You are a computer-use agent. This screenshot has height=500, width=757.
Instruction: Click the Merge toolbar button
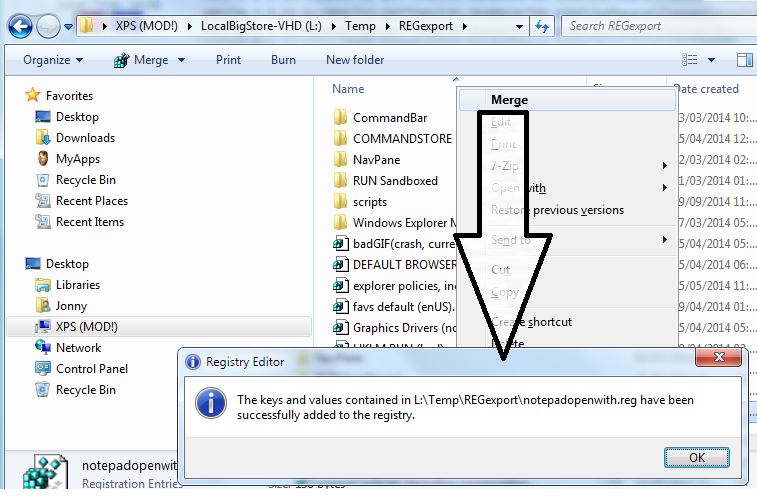141,60
